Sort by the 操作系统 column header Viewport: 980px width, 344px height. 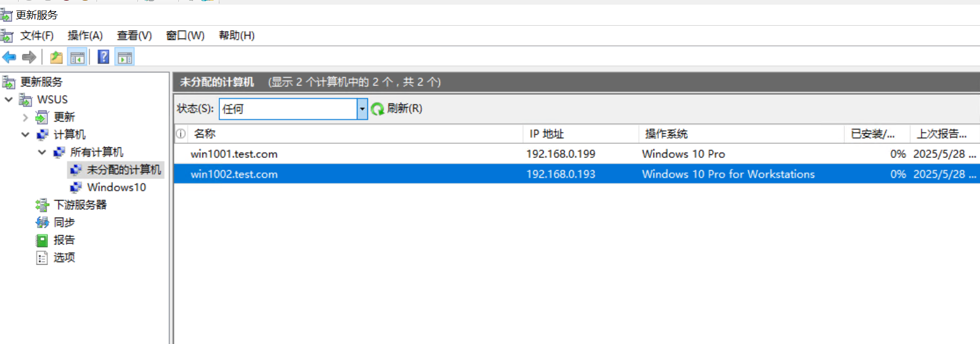(741, 134)
